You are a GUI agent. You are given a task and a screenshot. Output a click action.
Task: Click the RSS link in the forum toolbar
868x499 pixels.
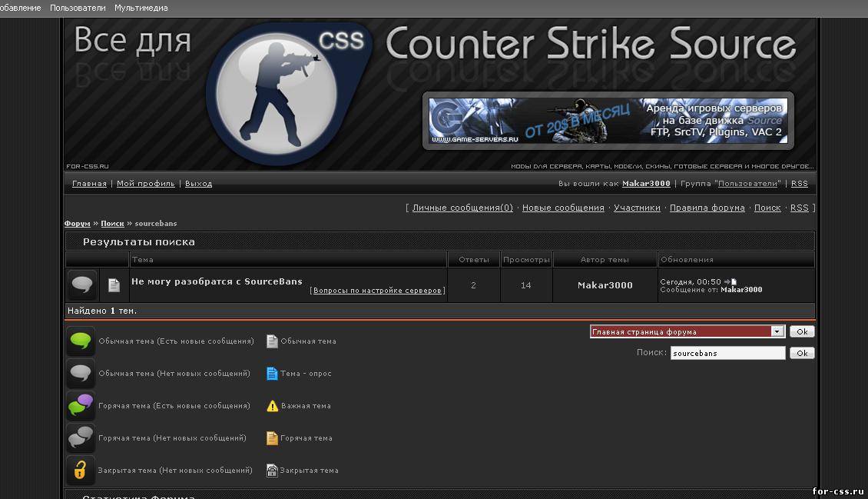(x=800, y=208)
